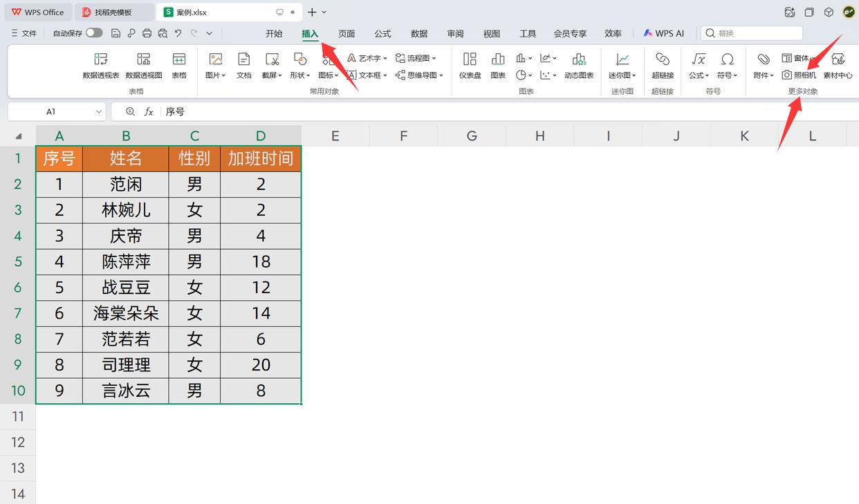859x504 pixels.
Task: Click cell containing 司理理
Action: click(126, 365)
